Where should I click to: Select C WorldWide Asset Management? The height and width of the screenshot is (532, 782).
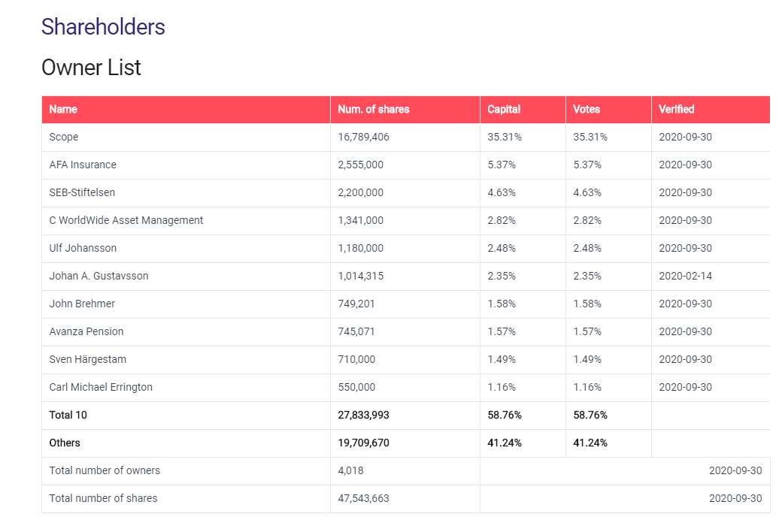pos(126,221)
